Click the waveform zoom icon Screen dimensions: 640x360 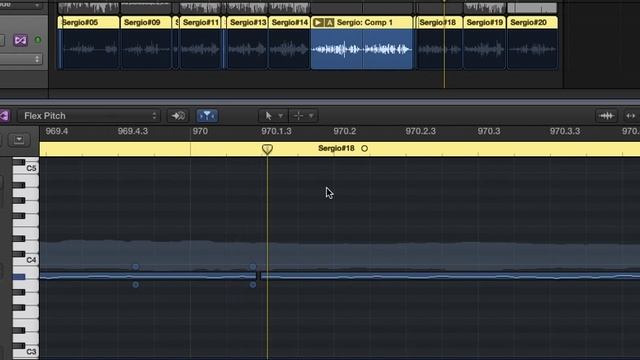point(606,116)
